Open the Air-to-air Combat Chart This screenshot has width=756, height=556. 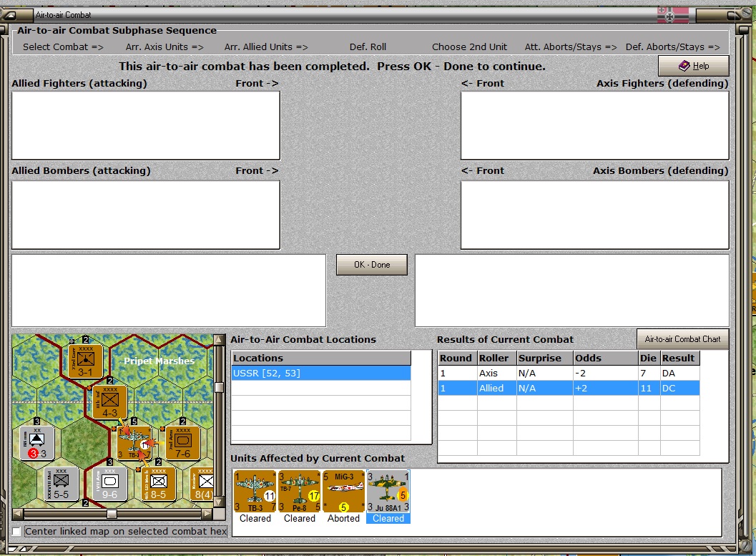coord(682,339)
